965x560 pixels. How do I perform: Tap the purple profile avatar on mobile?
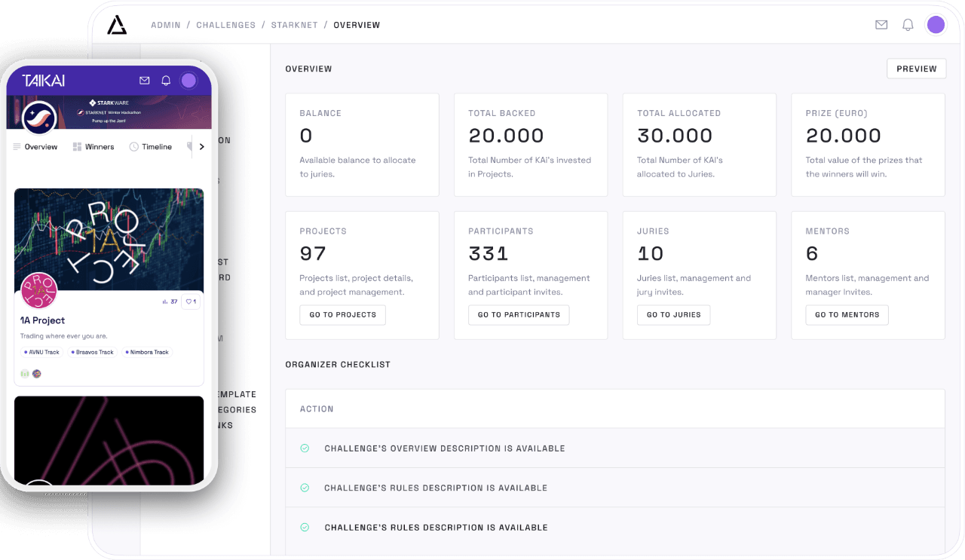point(188,81)
